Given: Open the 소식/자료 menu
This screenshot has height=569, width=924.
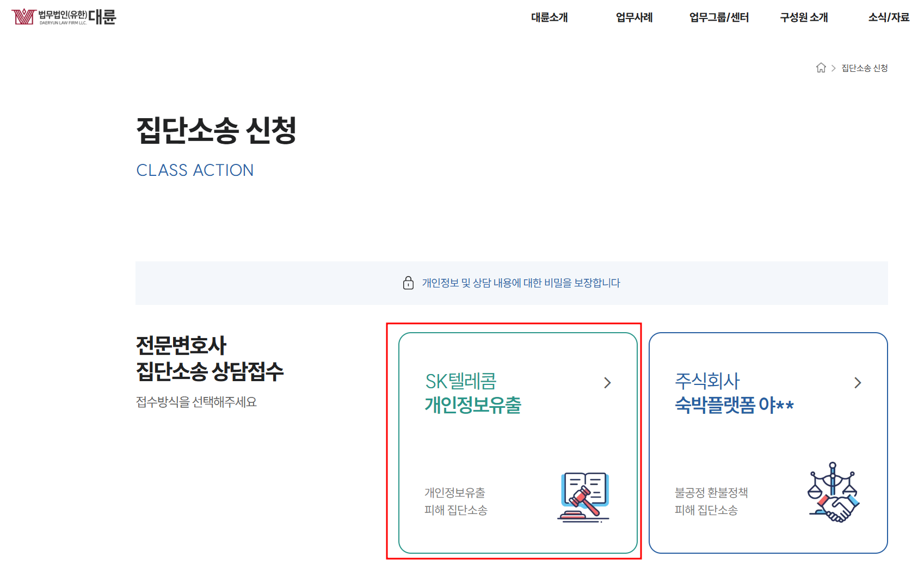Looking at the screenshot, I should [x=888, y=17].
